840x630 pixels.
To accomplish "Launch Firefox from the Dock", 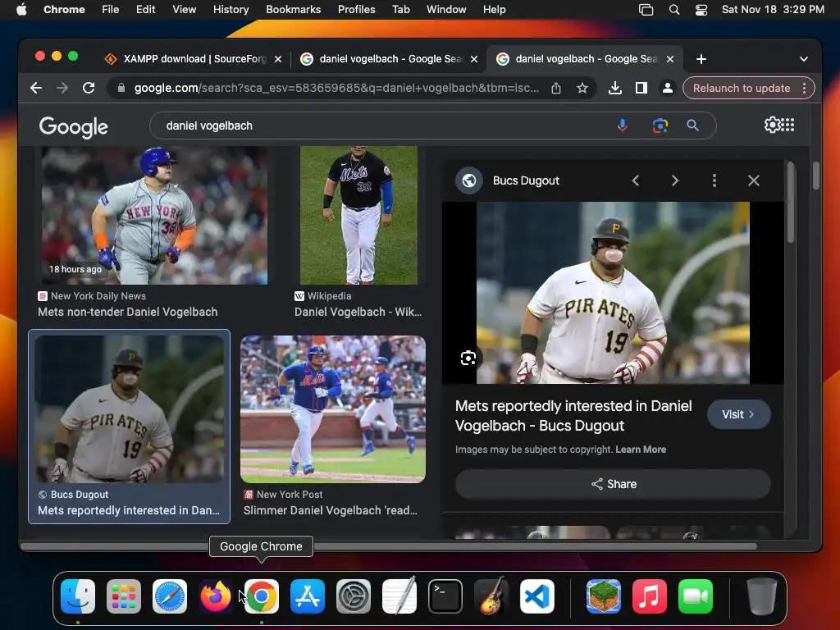I will pos(216,596).
